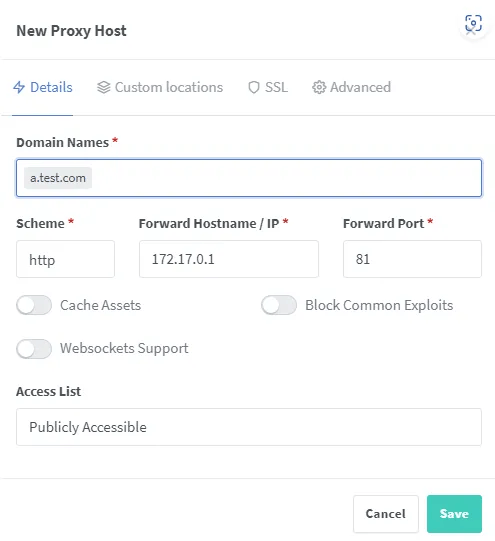The width and height of the screenshot is (495, 541).
Task: Enable the Block Common Exploits toggle
Action: pyautogui.click(x=279, y=305)
